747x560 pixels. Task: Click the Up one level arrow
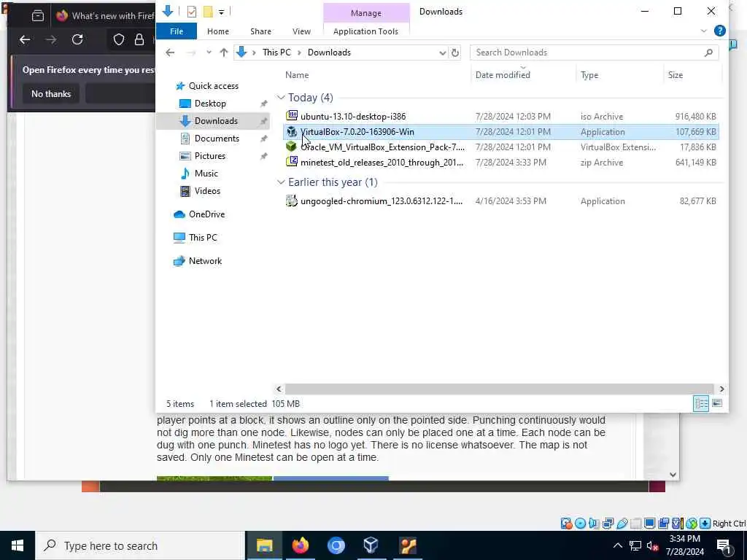pos(223,52)
